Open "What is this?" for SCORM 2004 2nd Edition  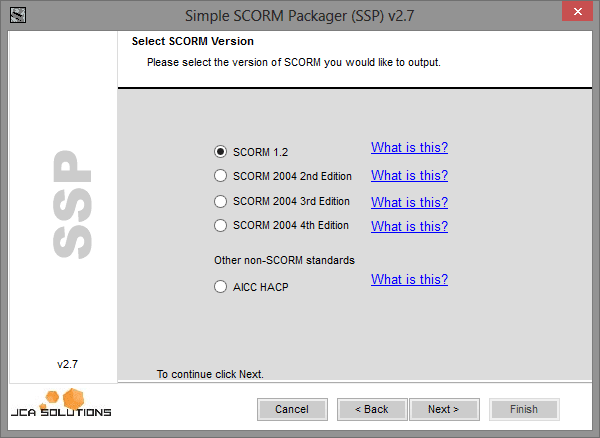(x=409, y=176)
